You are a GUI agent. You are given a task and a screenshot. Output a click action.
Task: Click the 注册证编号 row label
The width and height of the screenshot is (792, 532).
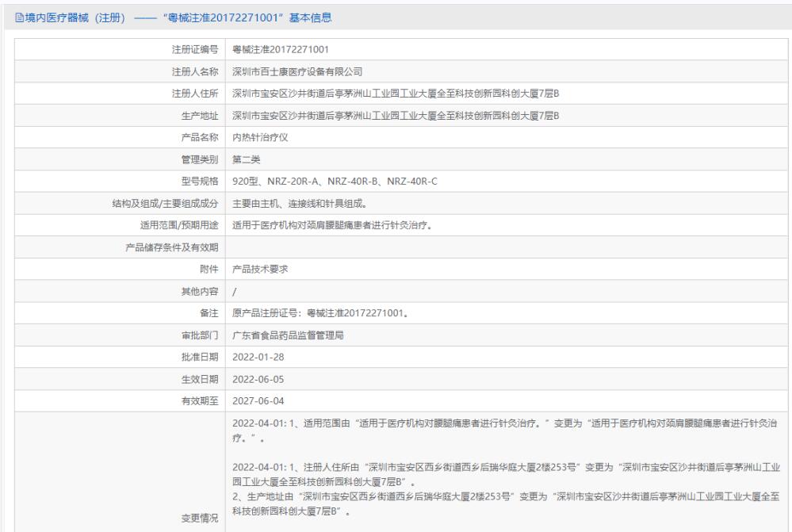[195, 49]
